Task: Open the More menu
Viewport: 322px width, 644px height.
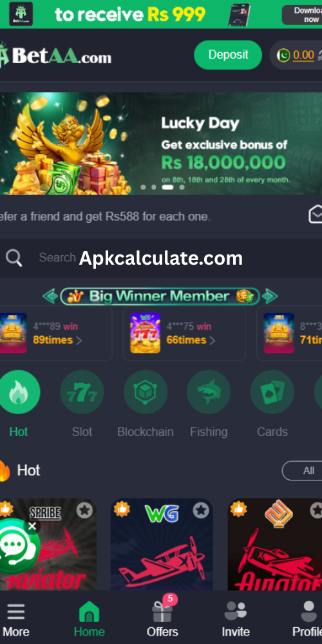Action: coord(15,620)
